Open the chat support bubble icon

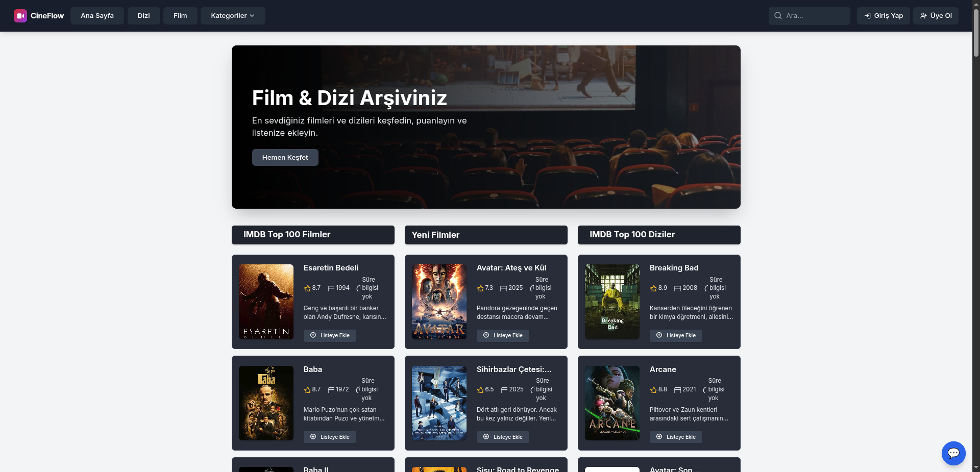[x=953, y=453]
